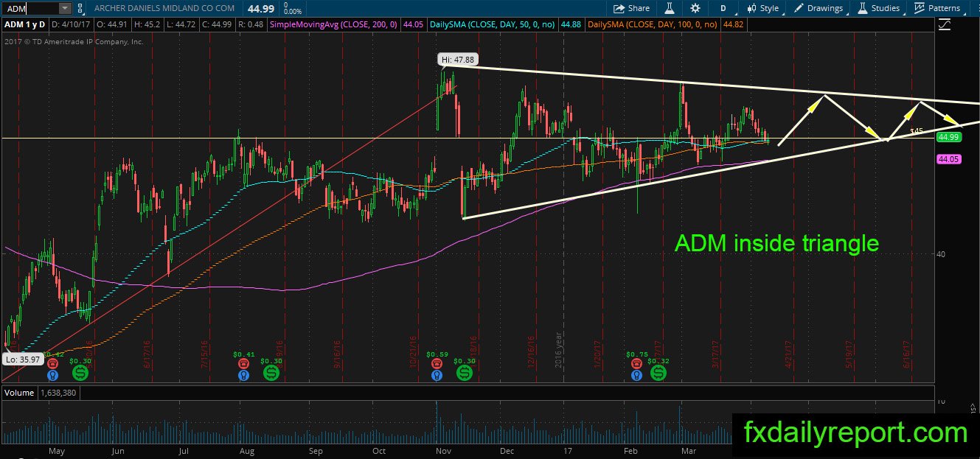Click the green dividend icon near November

pyautogui.click(x=464, y=374)
